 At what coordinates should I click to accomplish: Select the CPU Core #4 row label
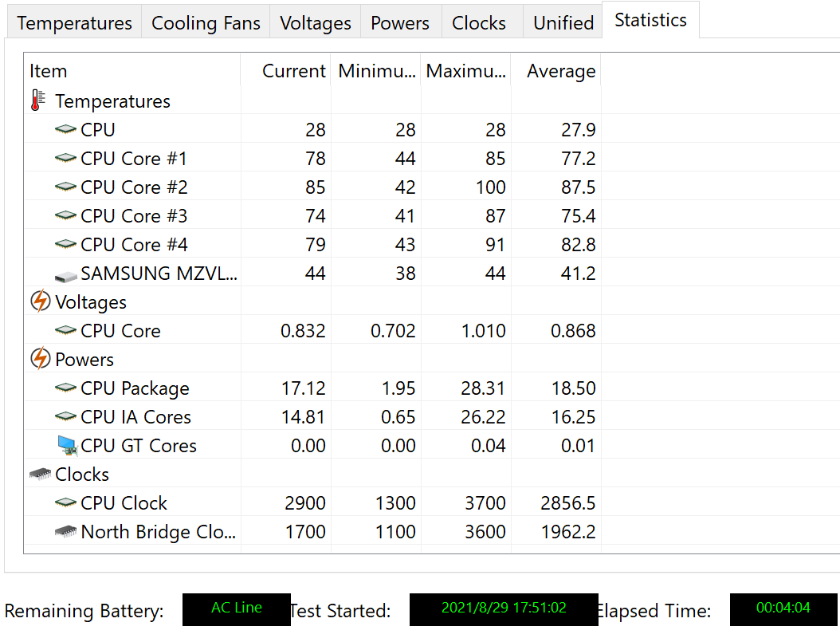click(x=134, y=244)
